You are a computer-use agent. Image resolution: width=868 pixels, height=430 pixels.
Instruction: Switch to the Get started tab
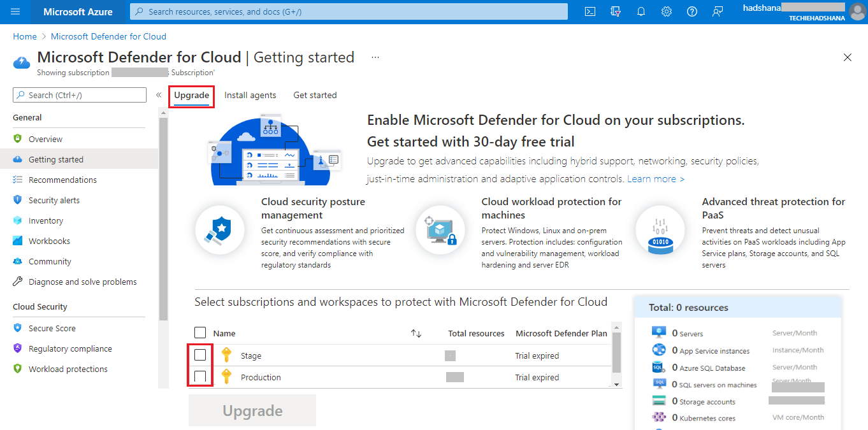click(x=315, y=95)
